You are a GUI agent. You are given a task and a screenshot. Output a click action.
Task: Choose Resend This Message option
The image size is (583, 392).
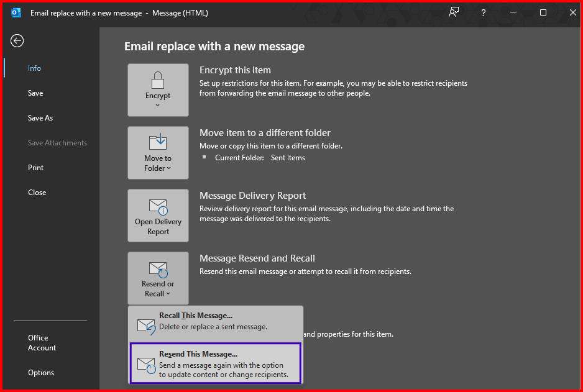tap(215, 363)
